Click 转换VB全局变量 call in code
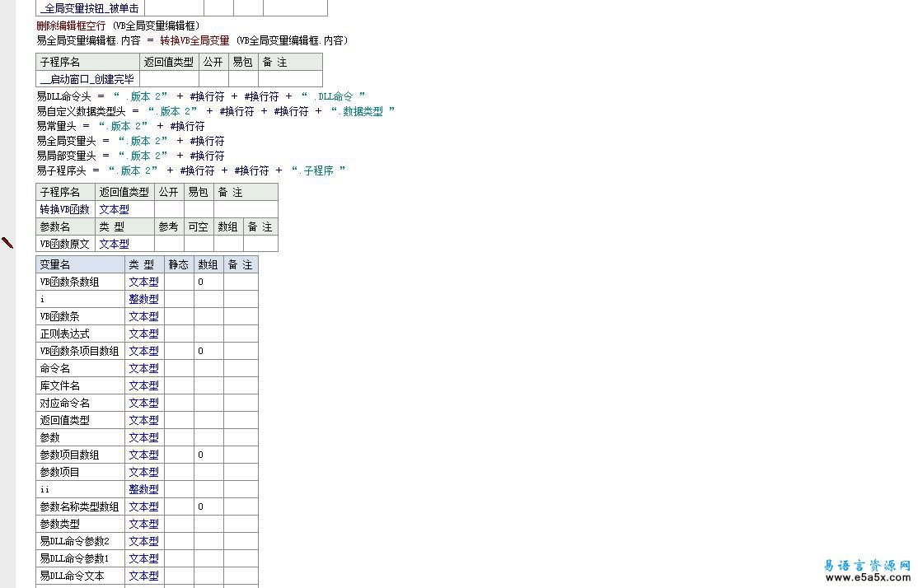 tap(195, 40)
